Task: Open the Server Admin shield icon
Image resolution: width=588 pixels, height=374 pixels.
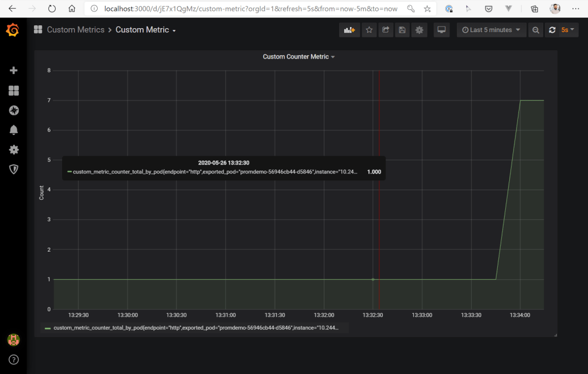Action: click(x=14, y=169)
